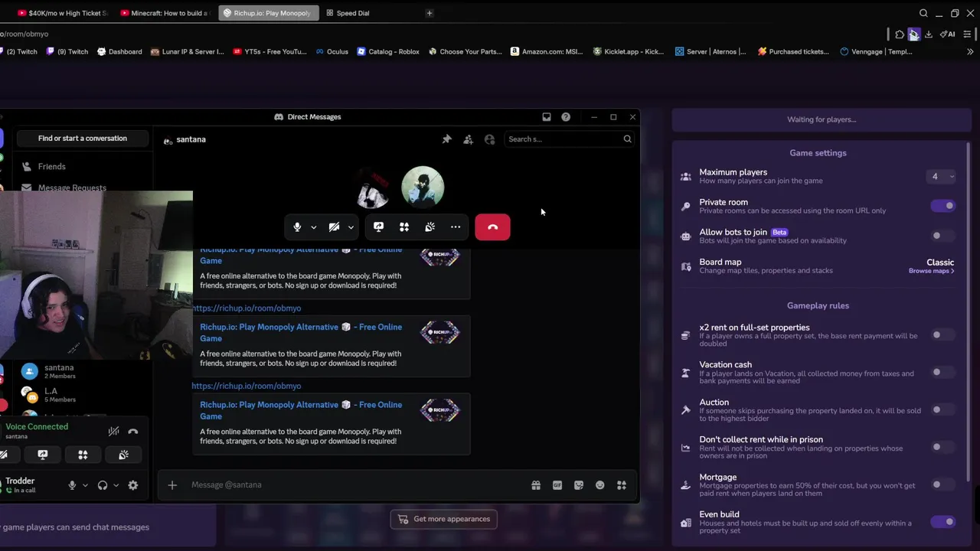980x551 pixels.
Task: Select the Richup.io Play Monopoly tab
Action: pyautogui.click(x=268, y=13)
